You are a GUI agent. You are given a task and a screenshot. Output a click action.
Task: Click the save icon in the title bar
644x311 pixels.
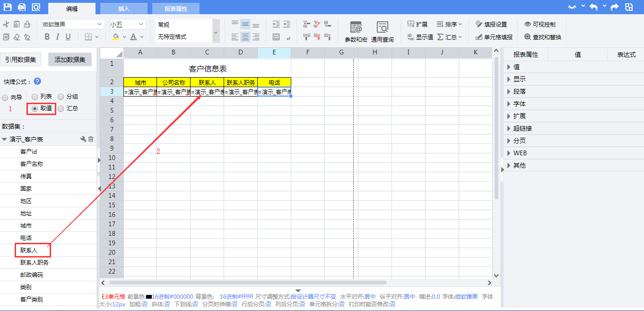8,7
